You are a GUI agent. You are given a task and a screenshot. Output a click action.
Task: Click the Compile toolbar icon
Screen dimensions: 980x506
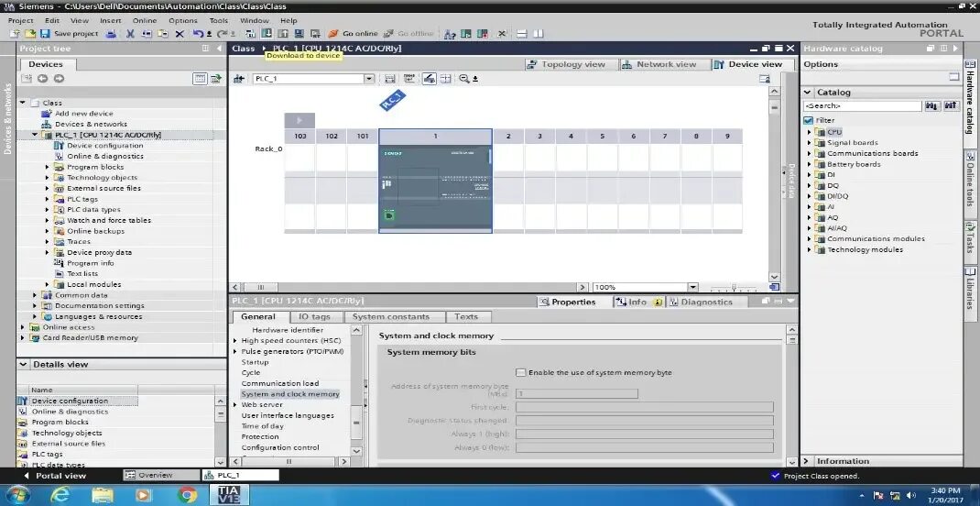[x=251, y=34]
